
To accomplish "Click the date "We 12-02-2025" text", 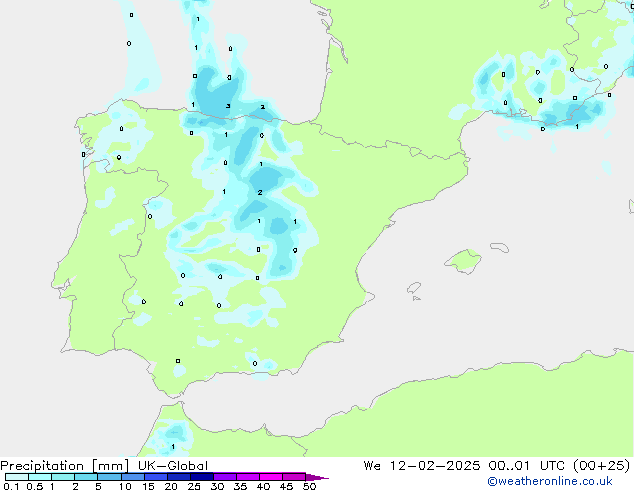I will pyautogui.click(x=422, y=466).
